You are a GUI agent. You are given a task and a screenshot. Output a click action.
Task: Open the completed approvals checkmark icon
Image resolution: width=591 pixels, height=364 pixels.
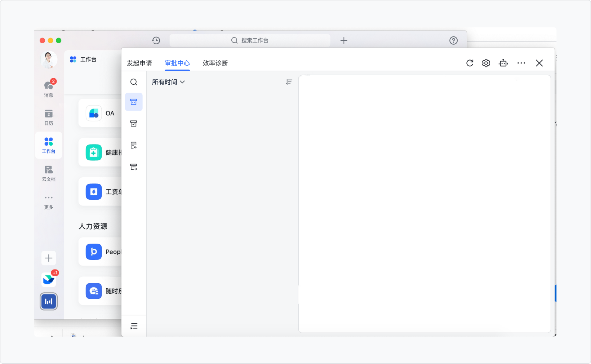point(134,124)
